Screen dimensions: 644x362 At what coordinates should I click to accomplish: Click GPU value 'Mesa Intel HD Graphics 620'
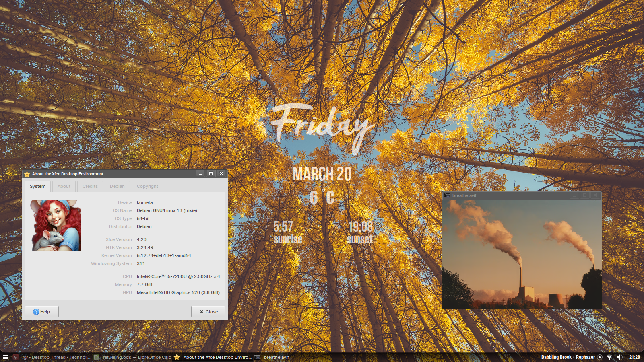(178, 292)
